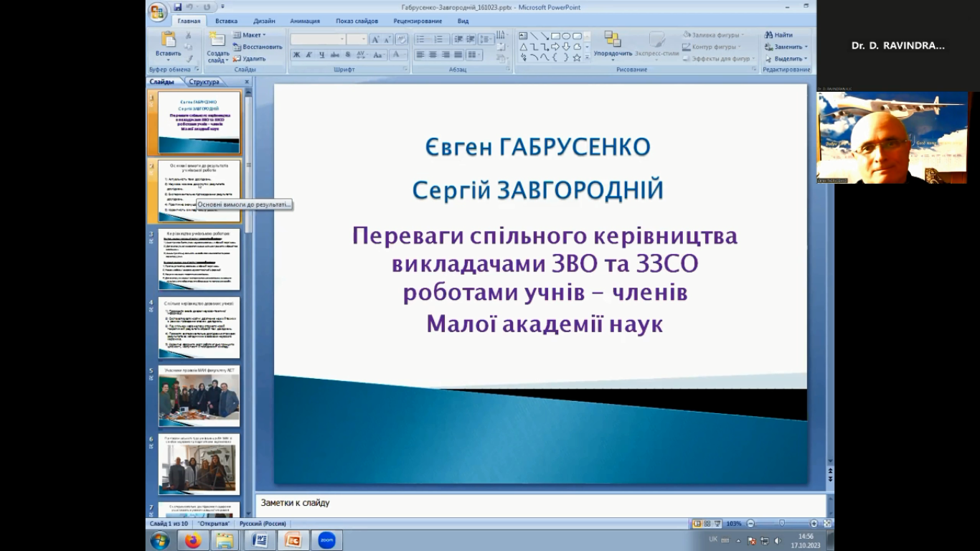980x551 pixels.
Task: Click the Восстановить (Reset) button
Action: point(257,47)
